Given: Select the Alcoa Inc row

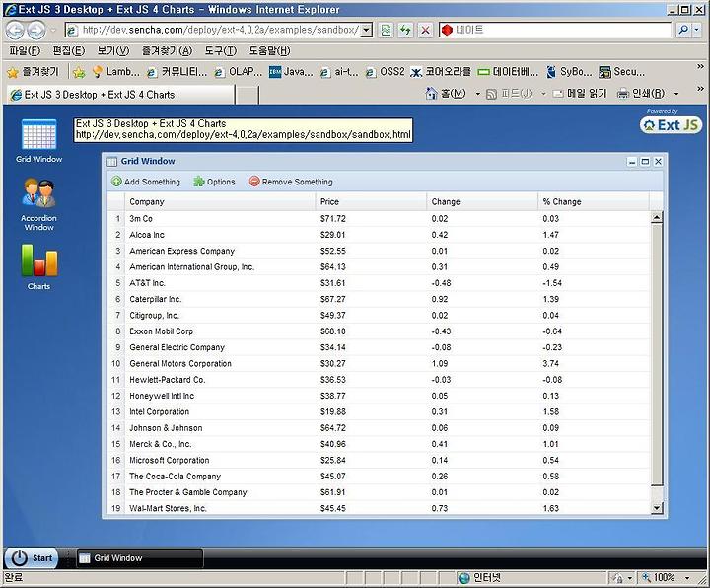Looking at the screenshot, I should [379, 235].
